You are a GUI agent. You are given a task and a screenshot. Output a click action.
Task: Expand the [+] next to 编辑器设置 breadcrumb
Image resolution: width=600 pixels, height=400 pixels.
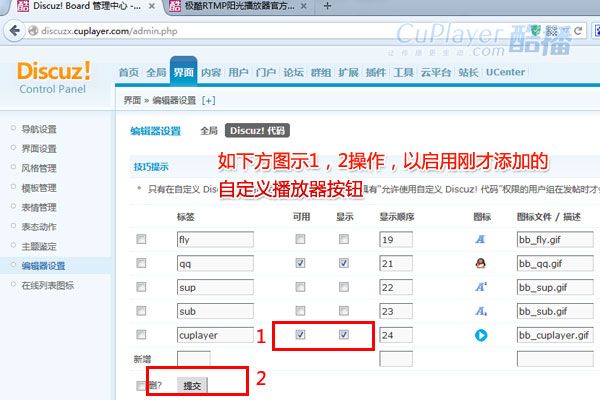(x=209, y=100)
